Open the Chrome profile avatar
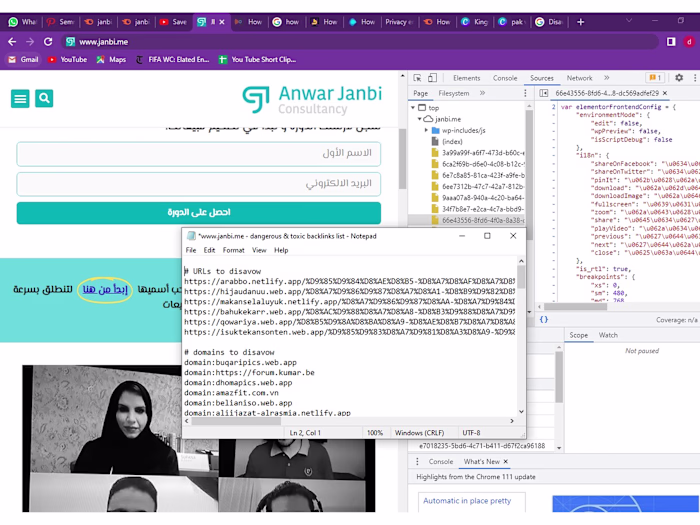Viewport: 700px width, 525px height. pyautogui.click(x=689, y=42)
